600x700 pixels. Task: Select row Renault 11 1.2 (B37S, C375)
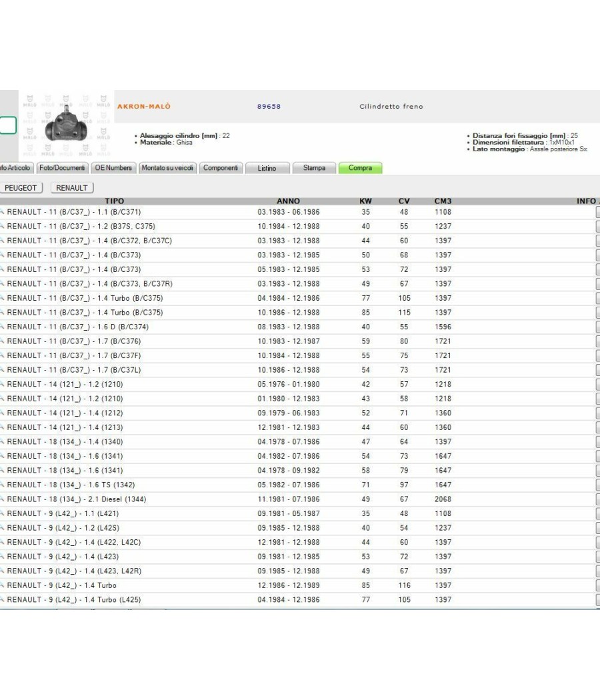pyautogui.click(x=299, y=227)
